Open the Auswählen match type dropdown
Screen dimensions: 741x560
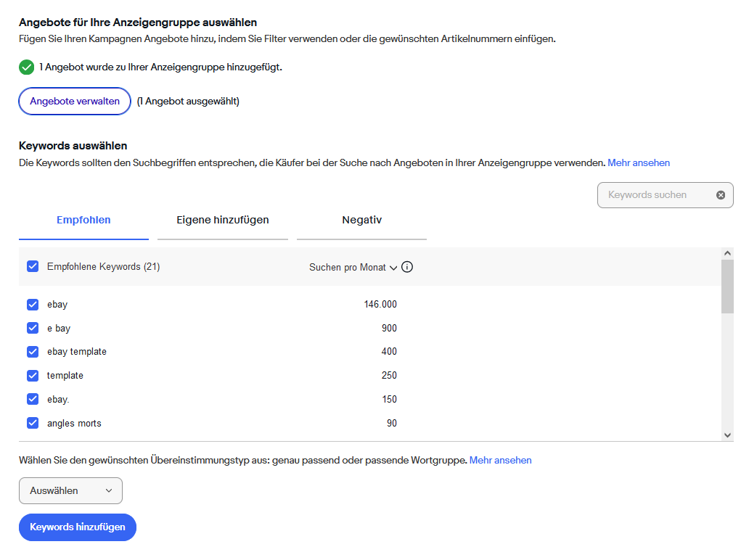pyautogui.click(x=70, y=491)
